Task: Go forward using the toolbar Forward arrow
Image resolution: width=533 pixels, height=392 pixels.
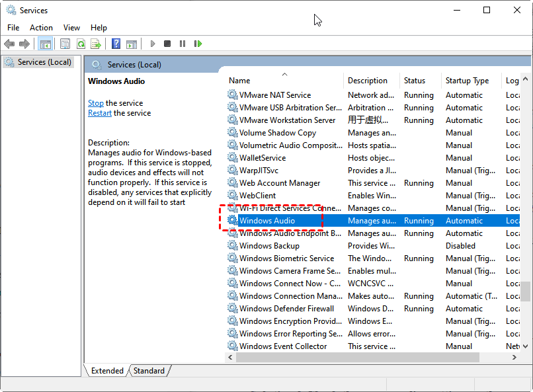Action: 24,44
